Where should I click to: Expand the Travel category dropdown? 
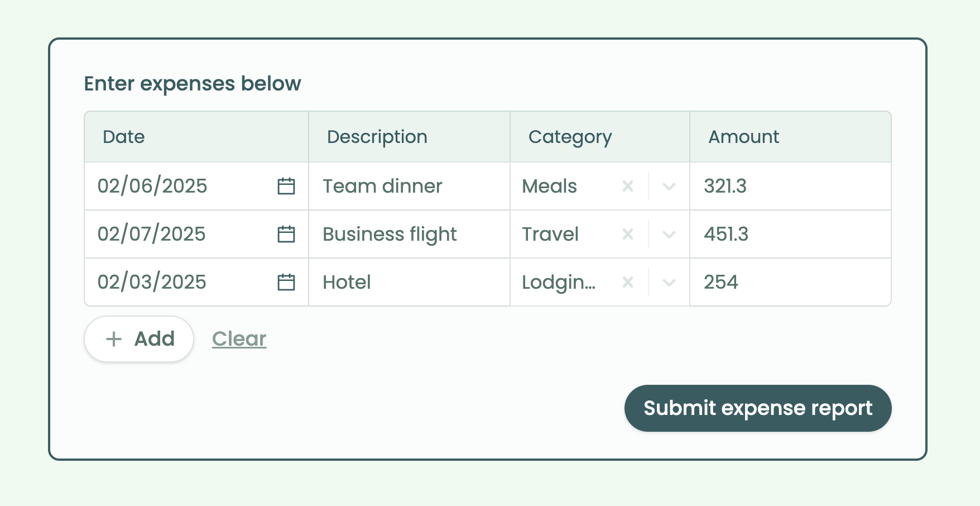coord(669,234)
